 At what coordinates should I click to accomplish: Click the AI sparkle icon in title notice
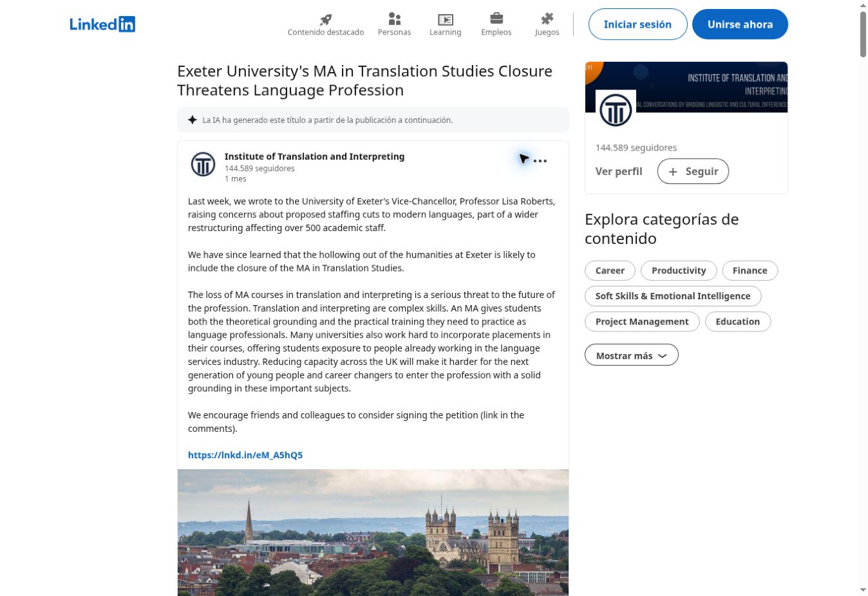(193, 120)
